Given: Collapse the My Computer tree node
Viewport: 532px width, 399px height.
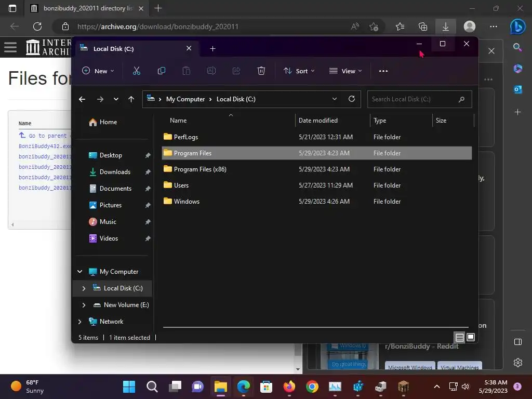Looking at the screenshot, I should tap(79, 271).
